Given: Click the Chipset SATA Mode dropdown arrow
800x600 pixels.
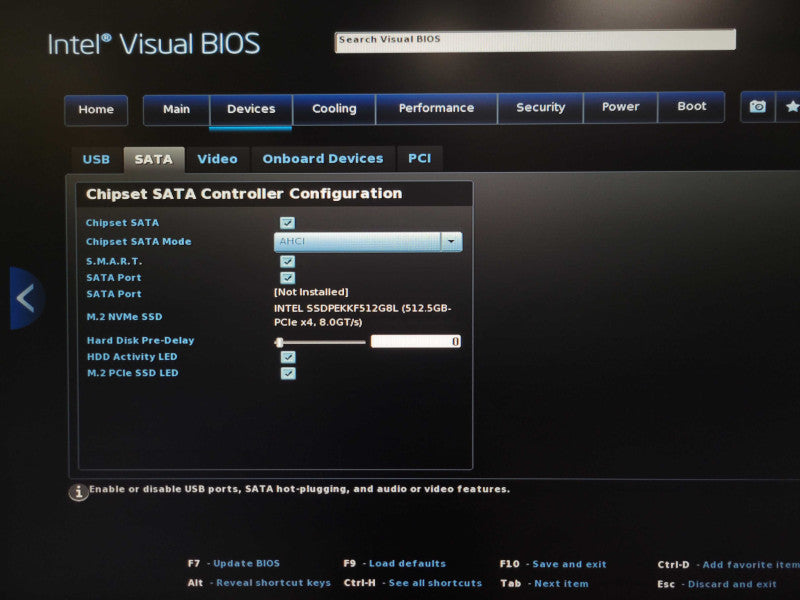Looking at the screenshot, I should (451, 241).
